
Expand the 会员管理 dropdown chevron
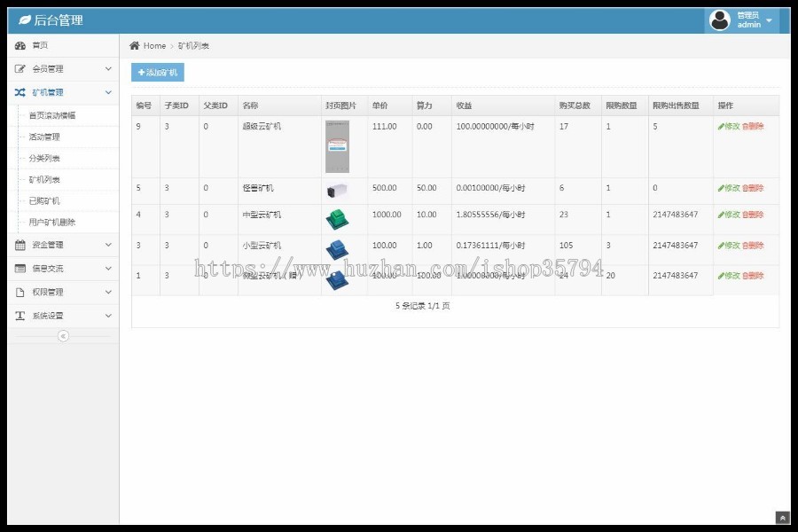click(x=108, y=68)
